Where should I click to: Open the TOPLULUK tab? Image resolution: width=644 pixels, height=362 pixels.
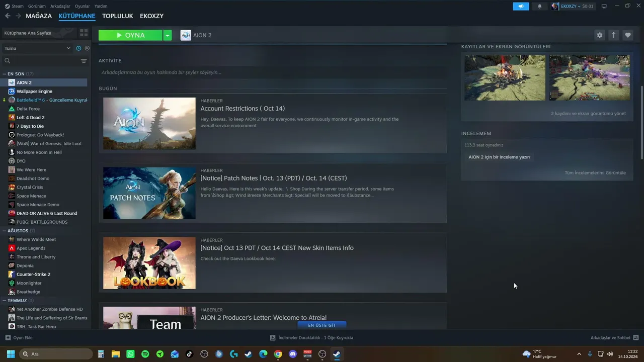pos(117,16)
